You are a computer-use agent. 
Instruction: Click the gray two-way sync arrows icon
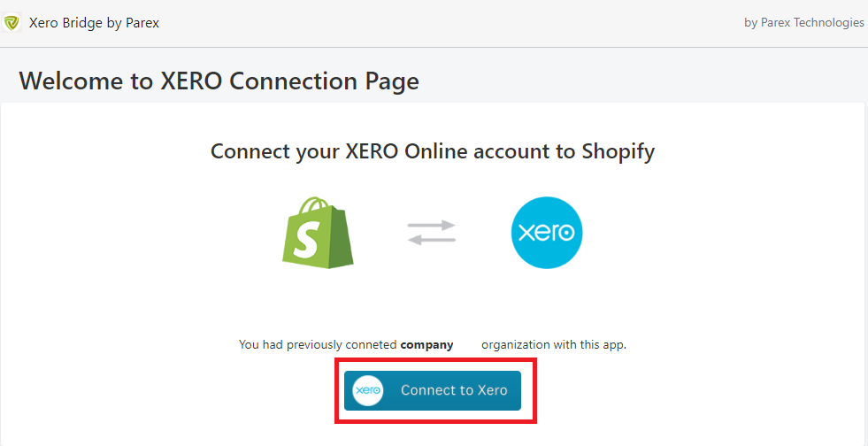pyautogui.click(x=432, y=233)
